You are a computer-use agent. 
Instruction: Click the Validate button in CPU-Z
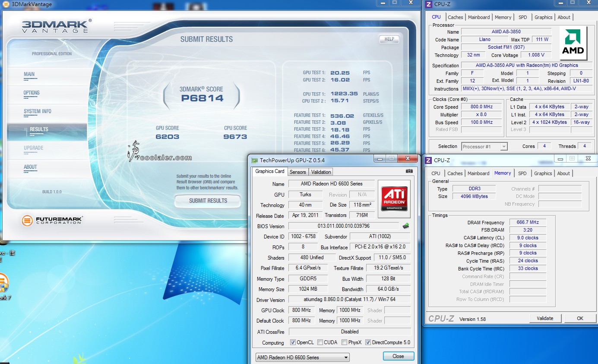tap(545, 318)
